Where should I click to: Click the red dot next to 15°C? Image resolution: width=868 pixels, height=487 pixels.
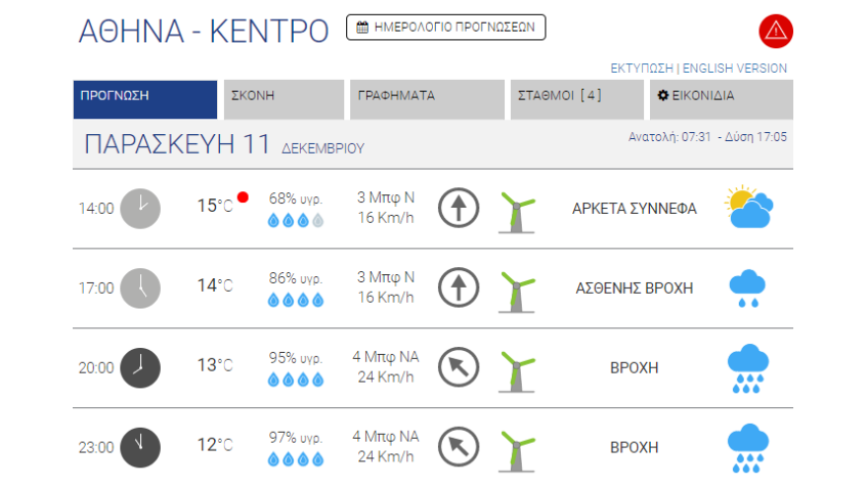point(243,197)
